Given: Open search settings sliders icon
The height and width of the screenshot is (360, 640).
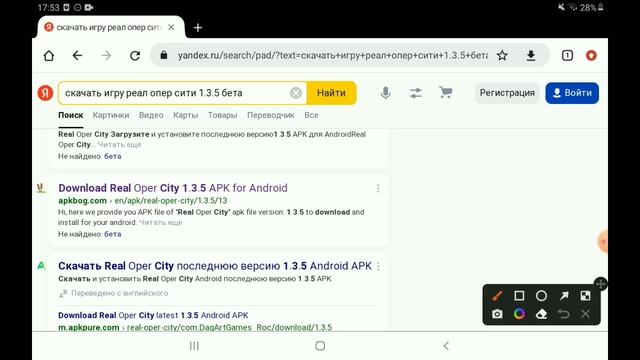Looking at the screenshot, I should (x=416, y=93).
